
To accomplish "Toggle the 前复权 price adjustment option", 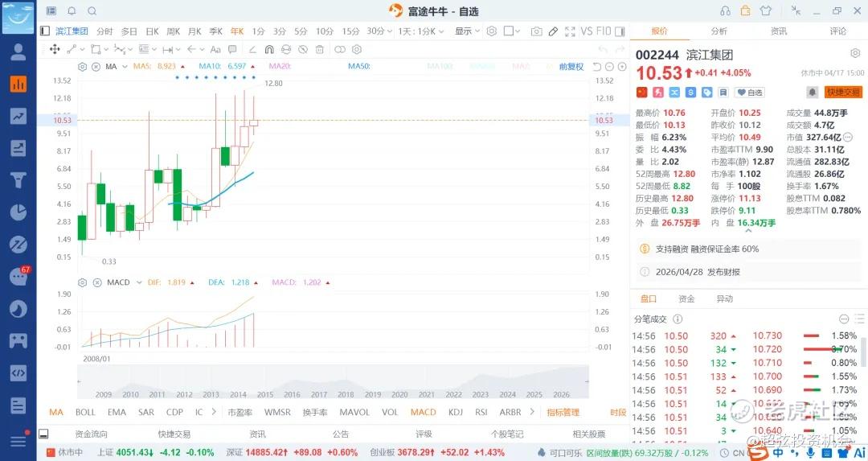I will 571,67.
